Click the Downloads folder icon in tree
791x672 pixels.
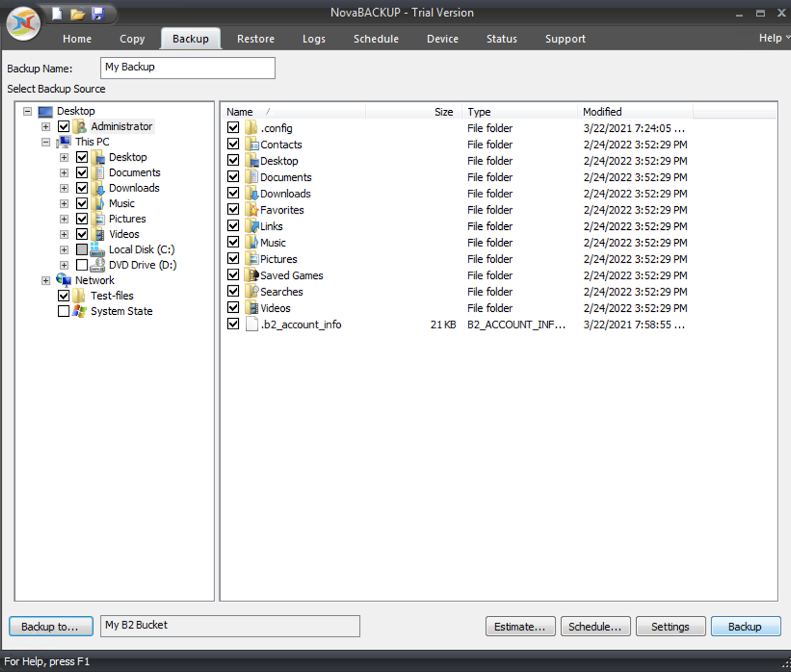(99, 188)
